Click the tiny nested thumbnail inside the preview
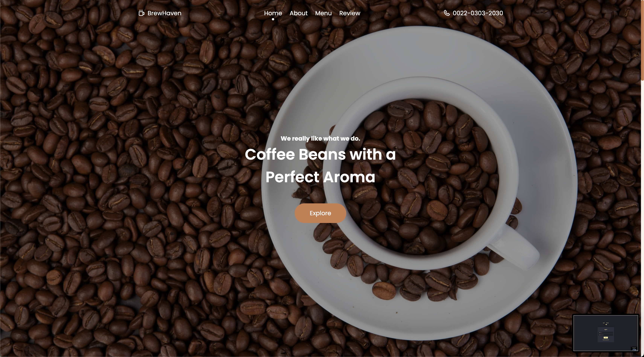This screenshot has height=357, width=644. tap(634, 349)
